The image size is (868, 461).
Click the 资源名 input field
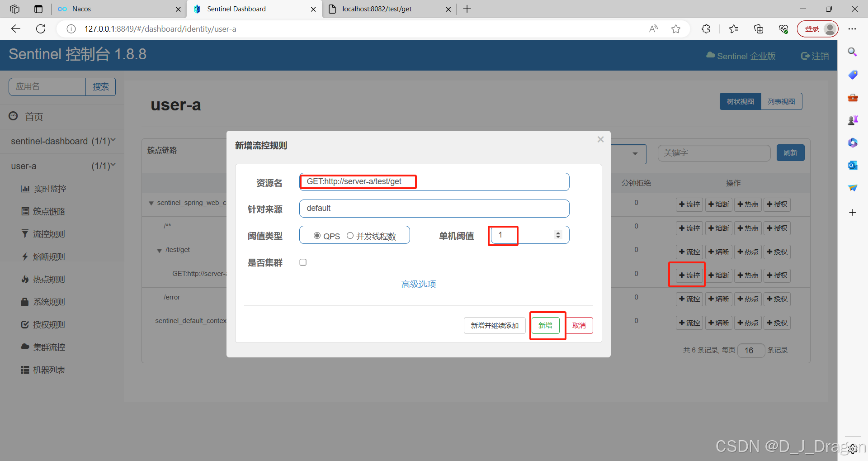(434, 182)
